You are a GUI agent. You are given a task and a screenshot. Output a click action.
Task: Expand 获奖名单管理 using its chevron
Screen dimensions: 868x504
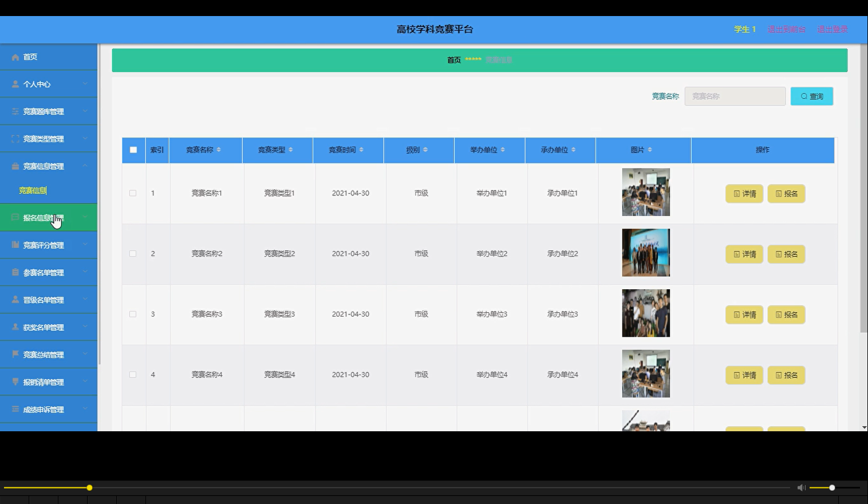(85, 327)
